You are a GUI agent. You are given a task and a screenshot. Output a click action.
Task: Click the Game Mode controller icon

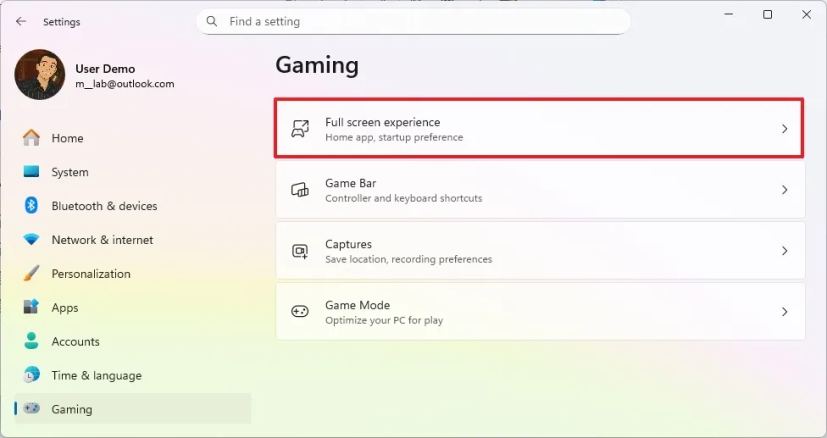click(x=300, y=311)
